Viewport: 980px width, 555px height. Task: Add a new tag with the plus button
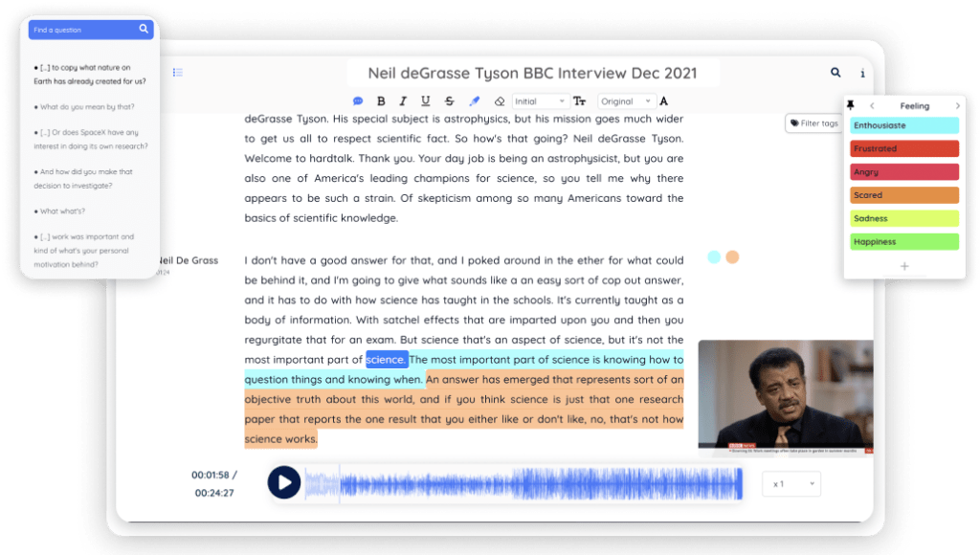(904, 266)
